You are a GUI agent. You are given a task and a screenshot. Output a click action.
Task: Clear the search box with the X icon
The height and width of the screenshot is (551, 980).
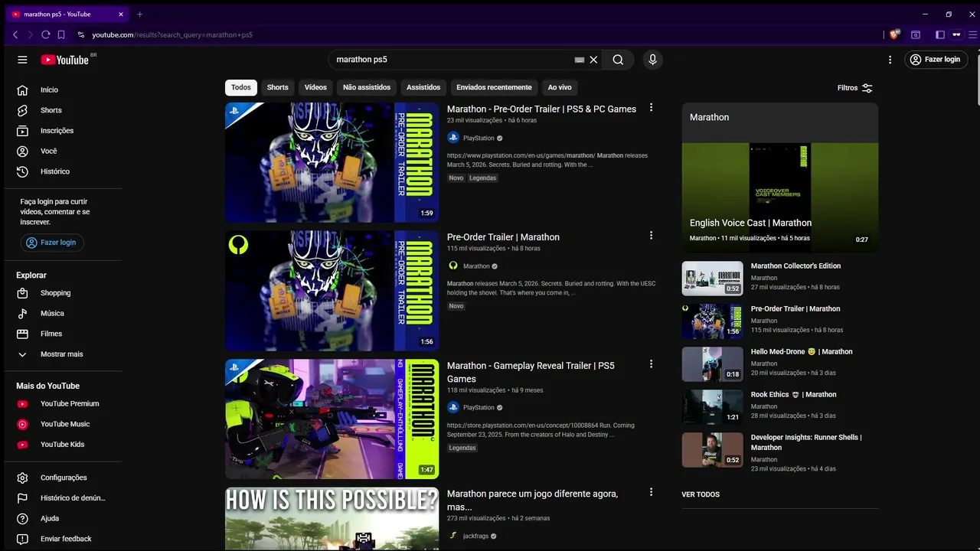tap(593, 60)
